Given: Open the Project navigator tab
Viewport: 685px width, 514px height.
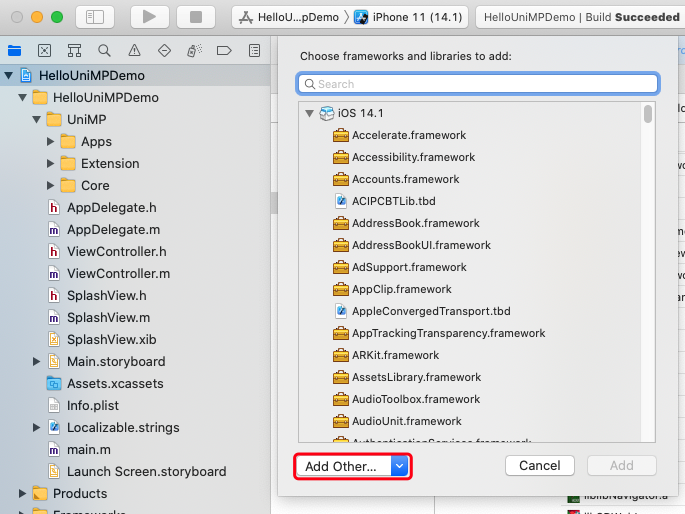Looking at the screenshot, I should (14, 51).
